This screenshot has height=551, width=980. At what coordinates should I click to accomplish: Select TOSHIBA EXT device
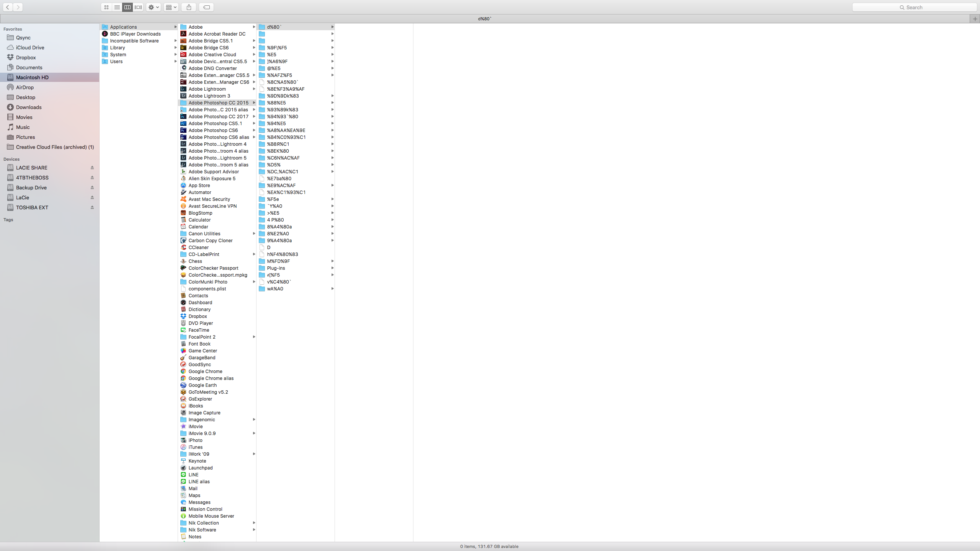(32, 207)
